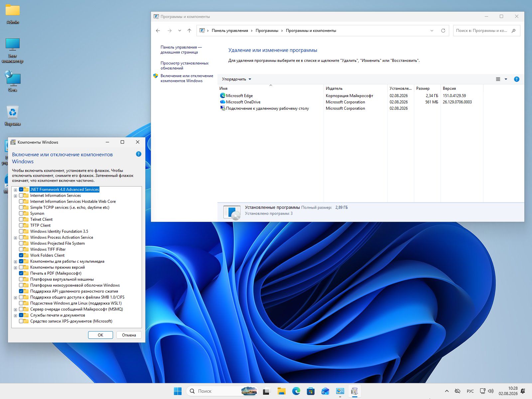Switch РУС input language indicator
The height and width of the screenshot is (399, 532).
tap(470, 391)
